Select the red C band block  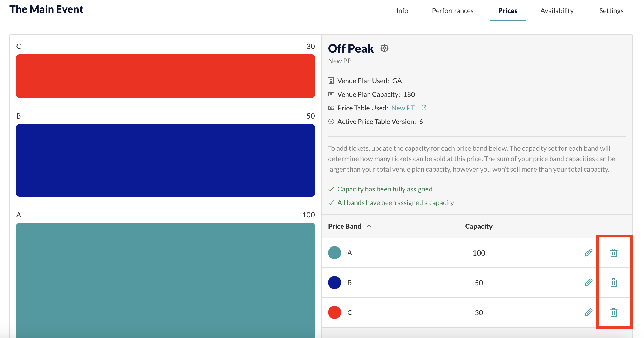pyautogui.click(x=166, y=76)
